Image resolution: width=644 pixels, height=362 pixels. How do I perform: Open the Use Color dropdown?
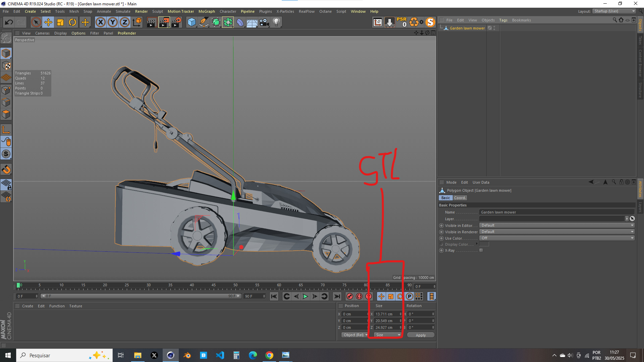[557, 238]
